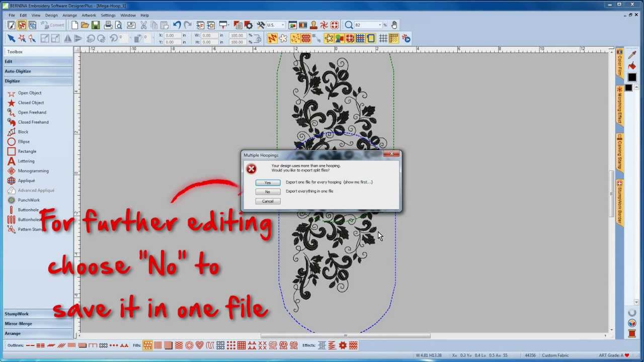
Task: Click the Pattern Stamp tool
Action: 29,229
